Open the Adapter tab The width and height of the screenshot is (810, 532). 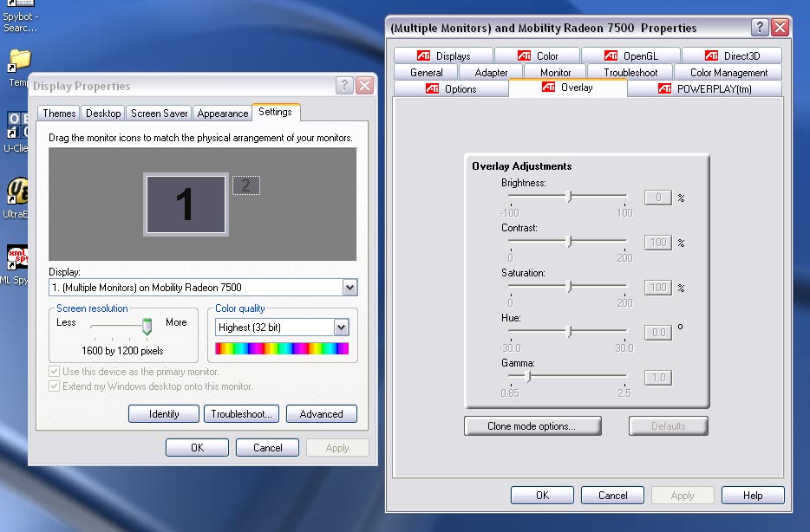coord(491,72)
